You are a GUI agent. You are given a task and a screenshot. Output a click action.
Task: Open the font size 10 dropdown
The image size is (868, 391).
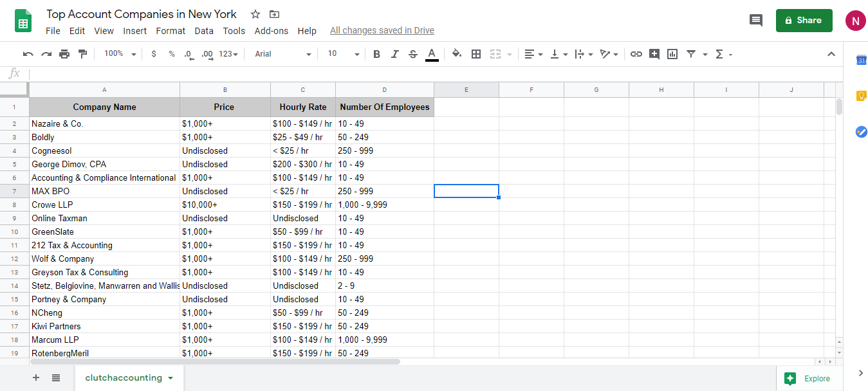(x=344, y=54)
